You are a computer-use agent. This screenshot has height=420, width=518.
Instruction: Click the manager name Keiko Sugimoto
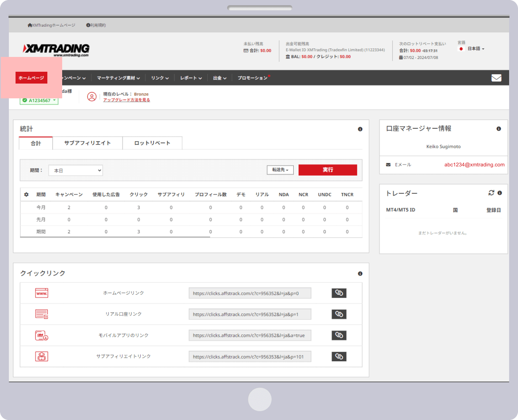pos(444,147)
